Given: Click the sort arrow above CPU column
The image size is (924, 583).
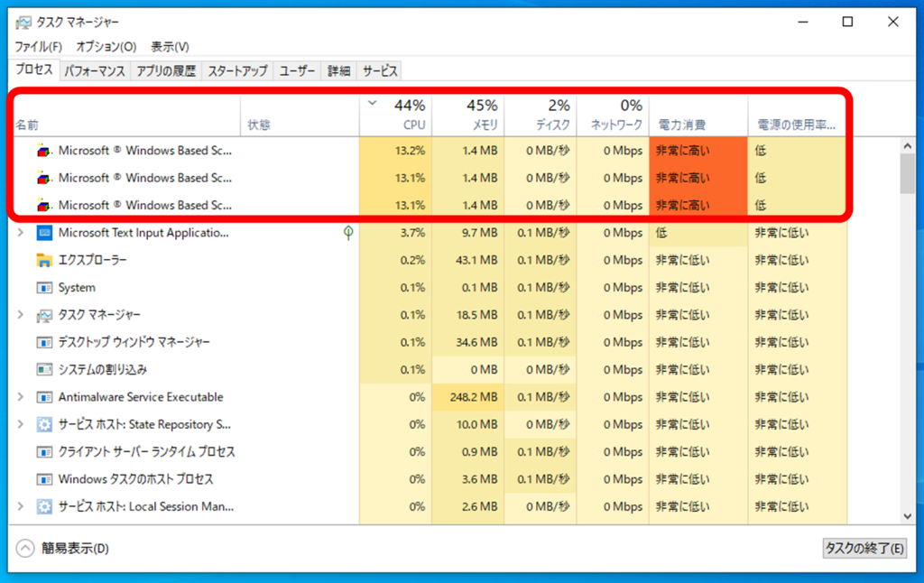Looking at the screenshot, I should [373, 103].
